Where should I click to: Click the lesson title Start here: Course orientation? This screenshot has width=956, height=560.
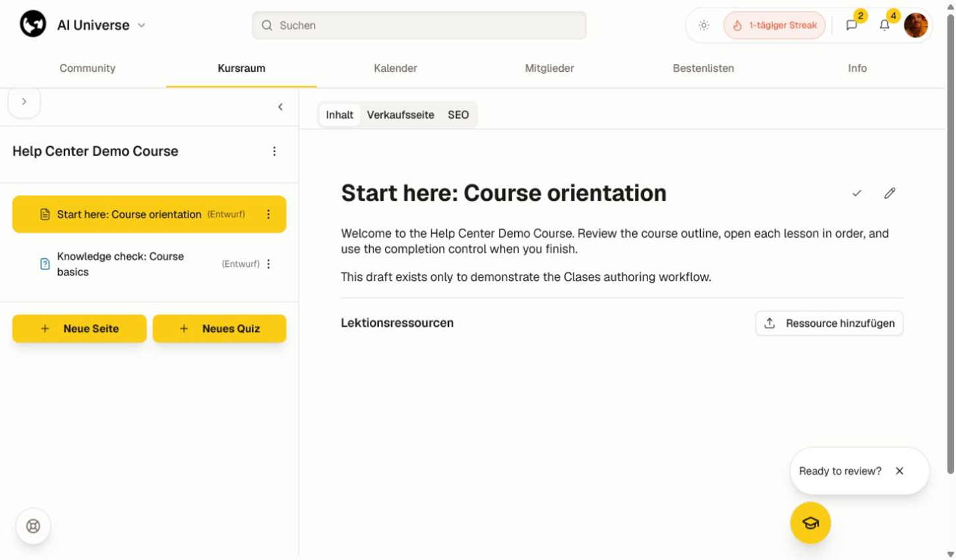504,193
